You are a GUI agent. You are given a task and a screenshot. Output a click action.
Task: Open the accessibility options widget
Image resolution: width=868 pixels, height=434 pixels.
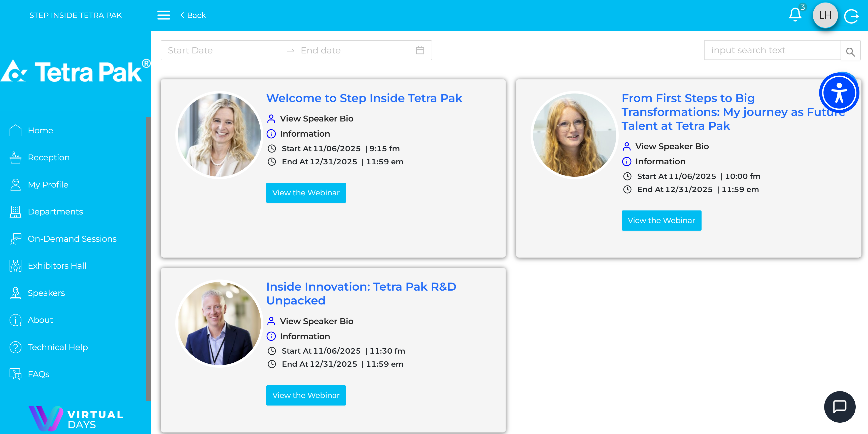(x=839, y=93)
